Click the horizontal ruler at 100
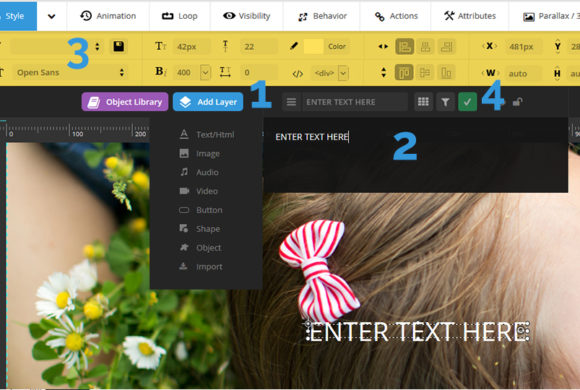 point(77,134)
